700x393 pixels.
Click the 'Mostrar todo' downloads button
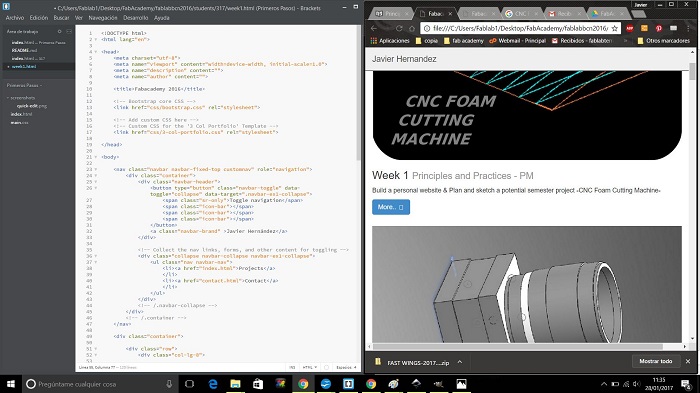click(656, 361)
